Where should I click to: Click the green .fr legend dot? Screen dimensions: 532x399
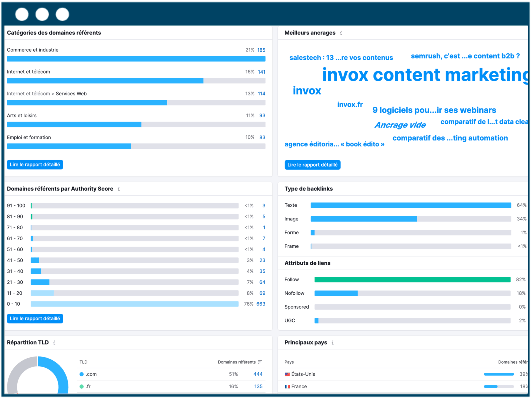(82, 387)
